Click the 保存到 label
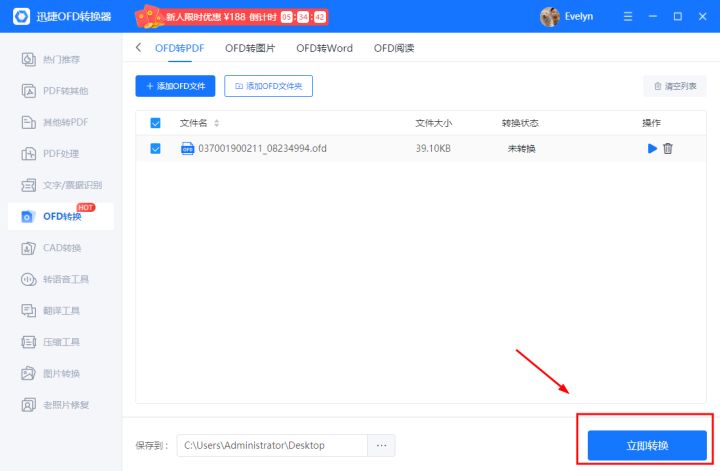Viewport: 720px width, 471px height. click(152, 445)
